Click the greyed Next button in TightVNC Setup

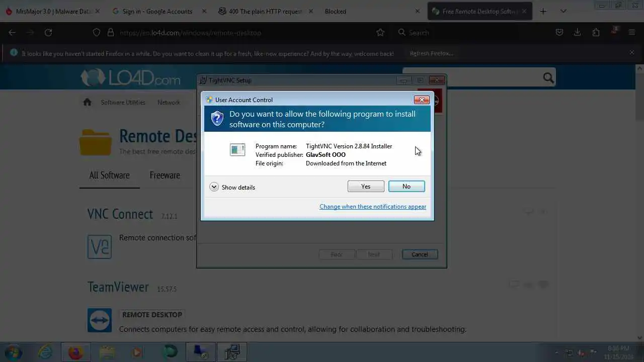point(374,254)
